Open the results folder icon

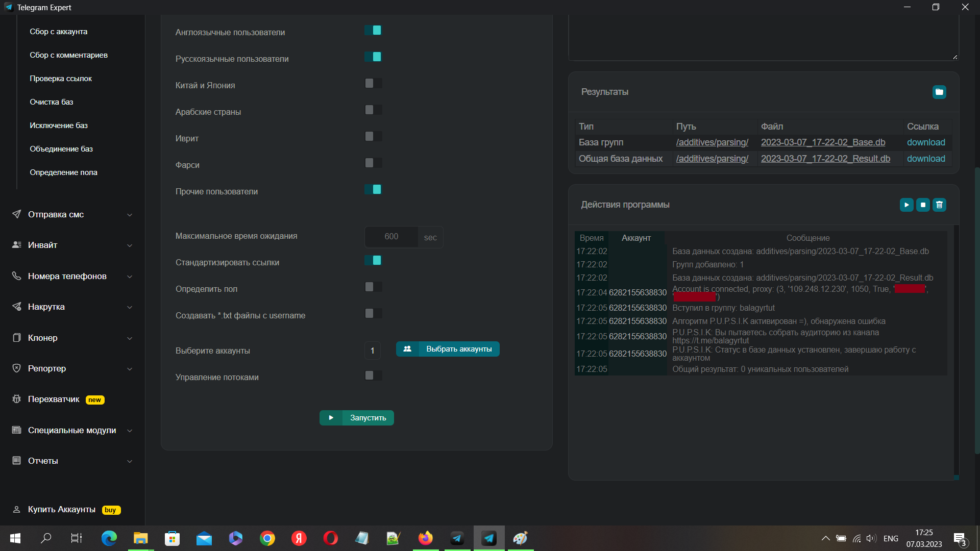click(939, 92)
